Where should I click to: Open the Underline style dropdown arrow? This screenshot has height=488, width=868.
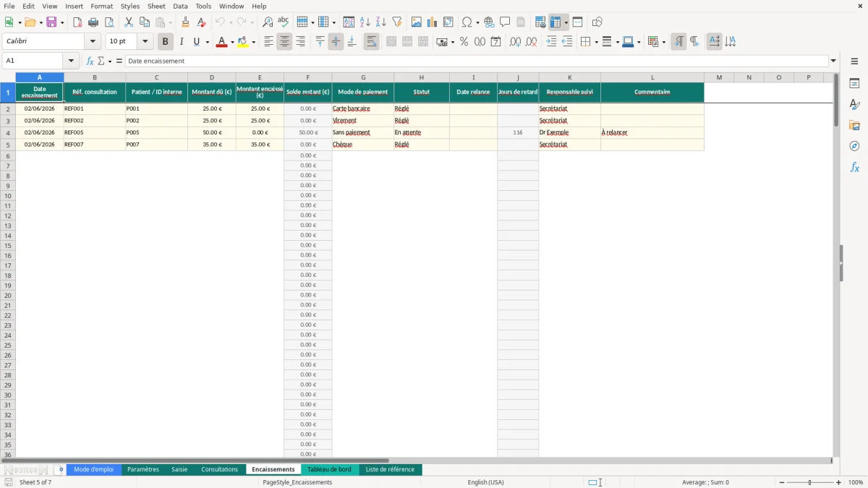[x=207, y=42]
